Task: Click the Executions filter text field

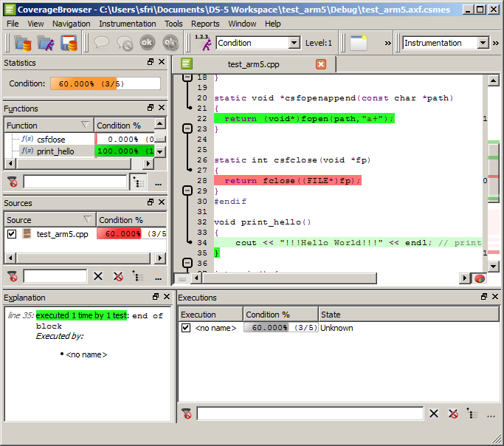Action: (x=310, y=414)
